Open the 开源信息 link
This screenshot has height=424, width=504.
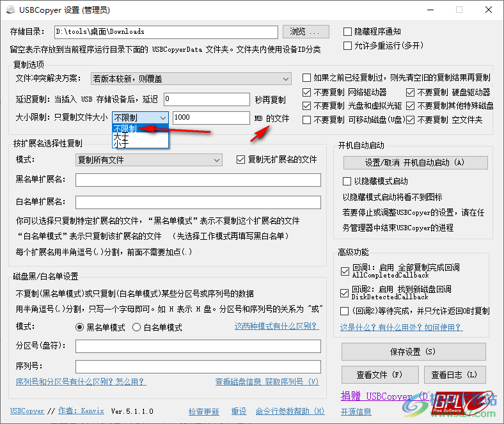click(x=356, y=412)
